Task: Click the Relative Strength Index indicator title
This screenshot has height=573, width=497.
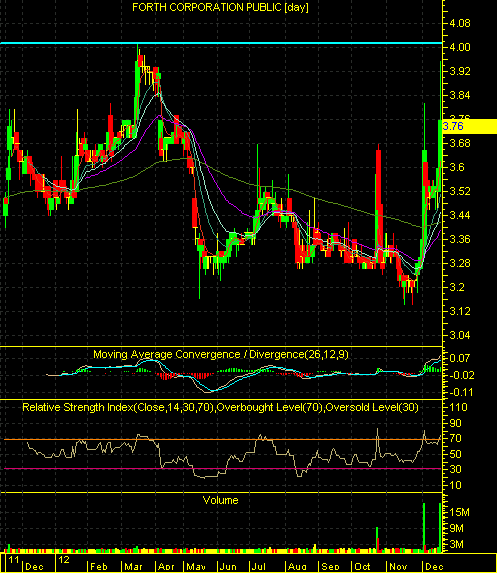Action: tap(220, 407)
